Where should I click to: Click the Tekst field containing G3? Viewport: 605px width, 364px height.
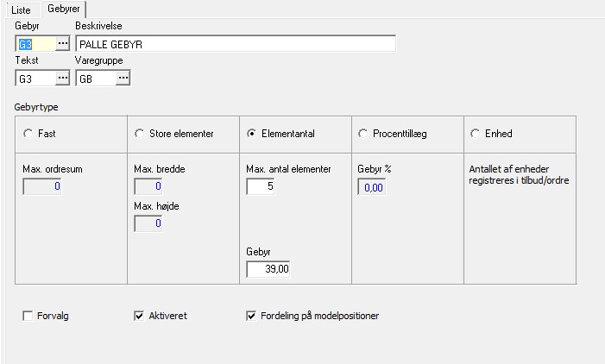35,78
